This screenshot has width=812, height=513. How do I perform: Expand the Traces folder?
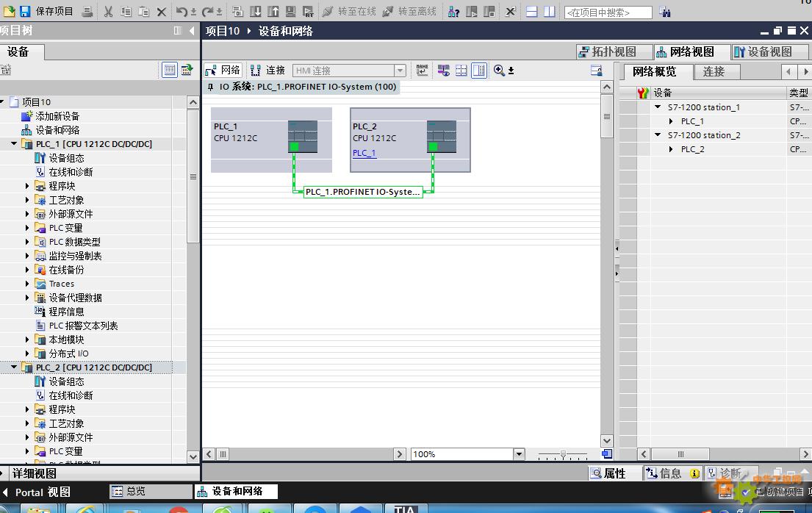(x=27, y=284)
